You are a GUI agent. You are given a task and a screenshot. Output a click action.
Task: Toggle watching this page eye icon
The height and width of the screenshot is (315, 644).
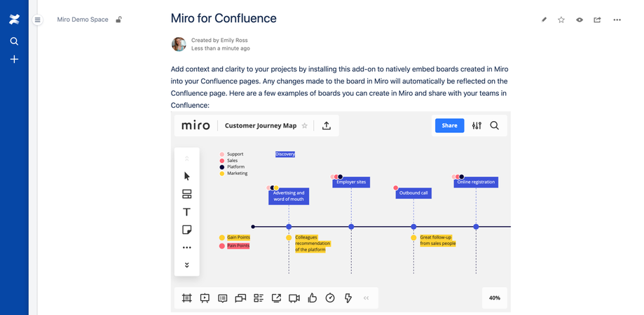pos(579,20)
